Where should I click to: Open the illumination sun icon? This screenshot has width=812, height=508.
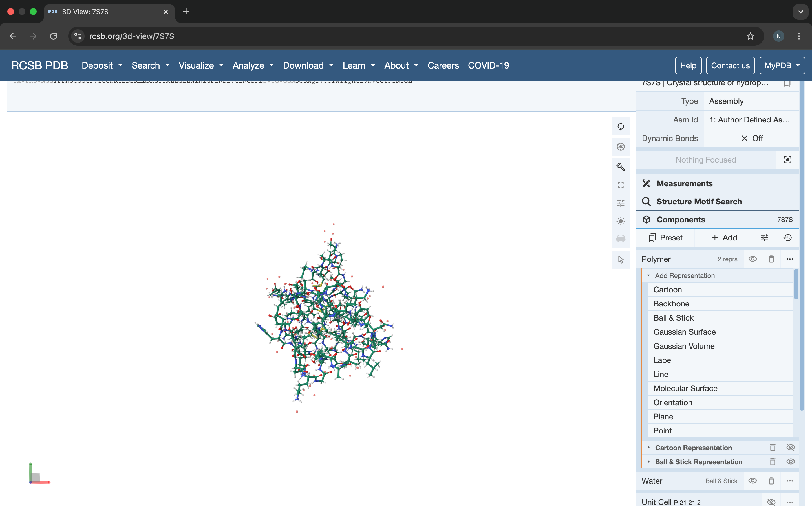(620, 221)
